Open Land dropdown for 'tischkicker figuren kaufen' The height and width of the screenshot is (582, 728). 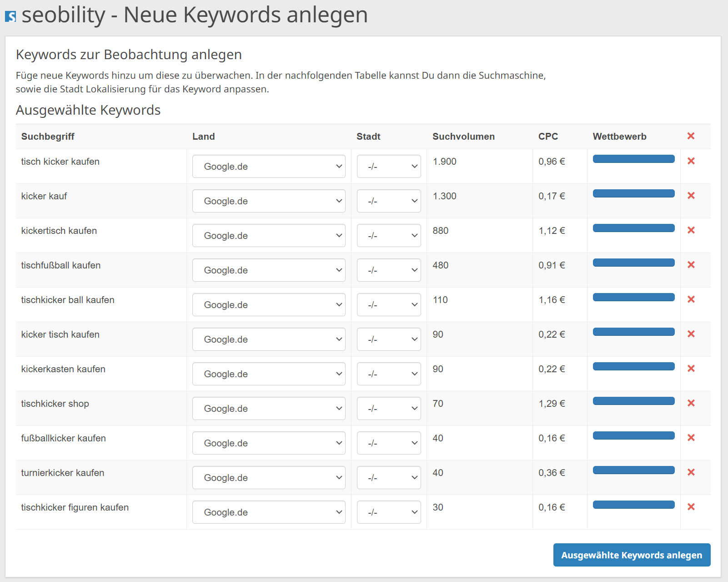point(269,512)
